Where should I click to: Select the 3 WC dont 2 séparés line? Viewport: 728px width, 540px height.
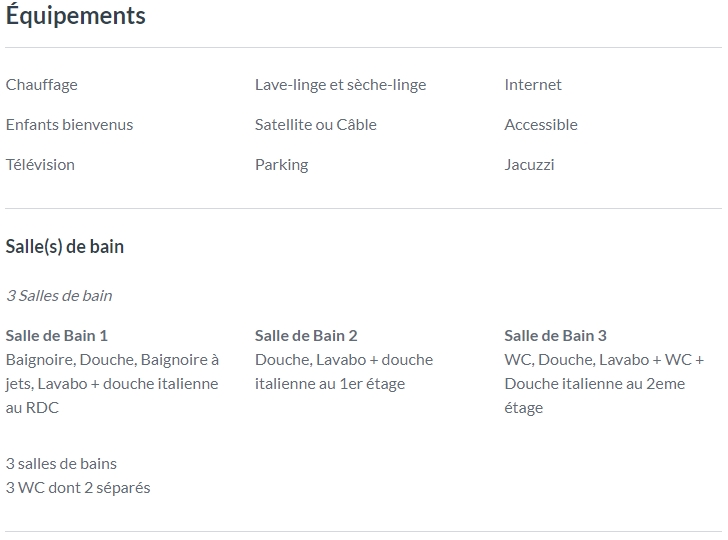(x=78, y=488)
